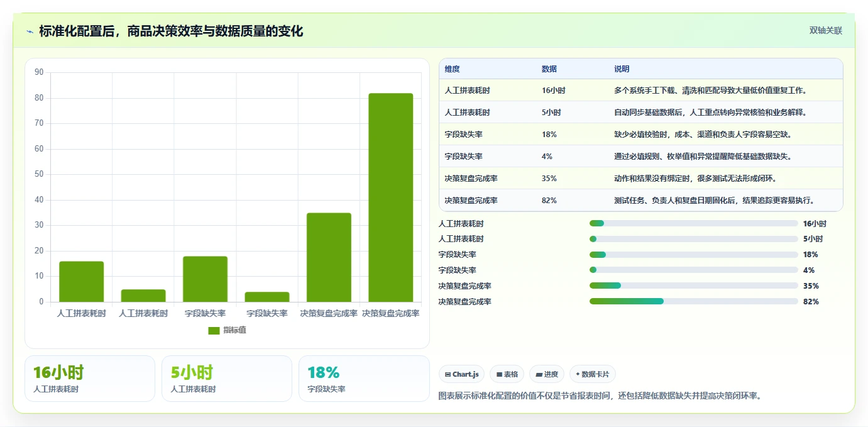868x427 pixels.
Task: Click the shortest chart bar with value 4
Action: (267, 297)
